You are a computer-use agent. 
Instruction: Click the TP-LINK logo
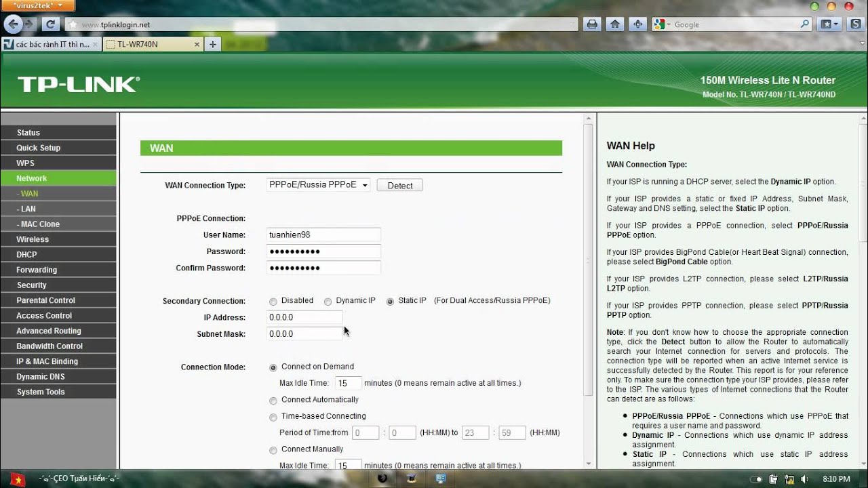pos(79,85)
